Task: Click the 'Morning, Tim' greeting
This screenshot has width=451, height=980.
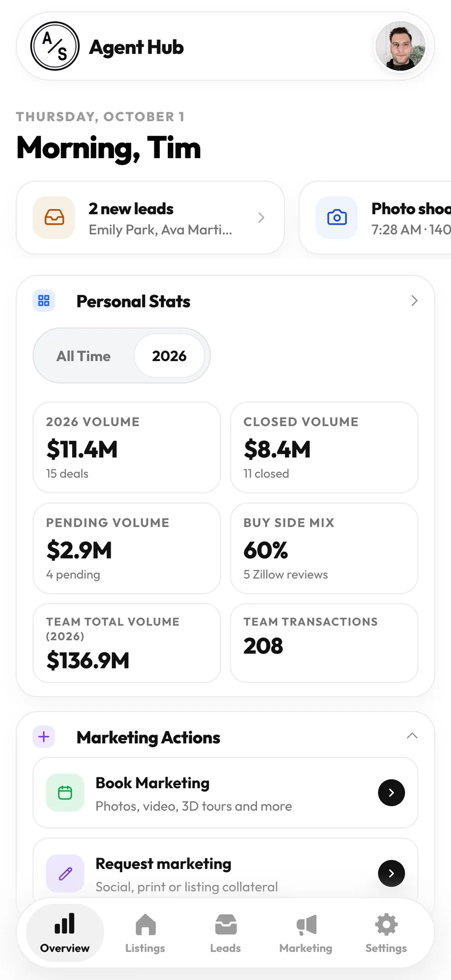Action: [109, 148]
